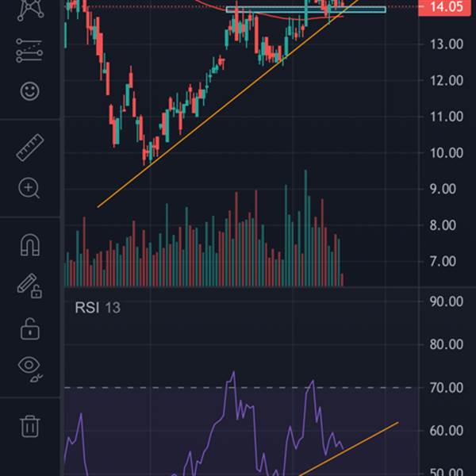This screenshot has height=476, width=476.
Task: Select the cyan rectangle resistance zone
Action: 306,10
